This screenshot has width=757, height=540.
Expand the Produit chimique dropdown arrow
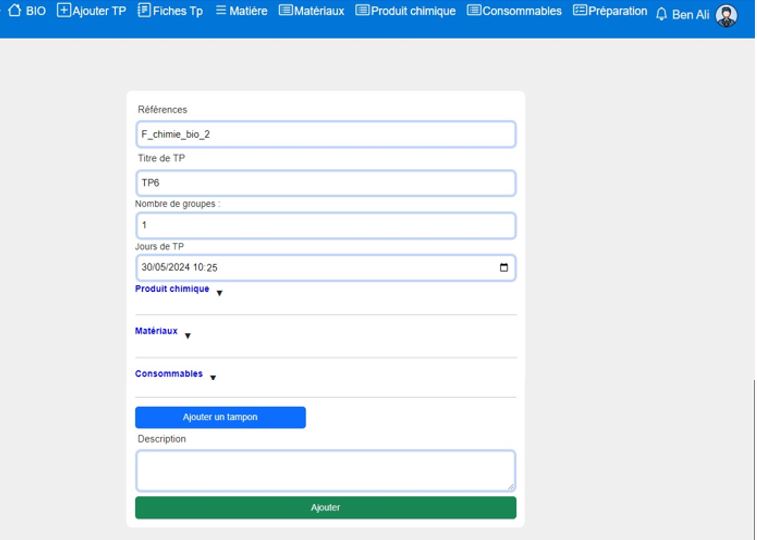219,293
